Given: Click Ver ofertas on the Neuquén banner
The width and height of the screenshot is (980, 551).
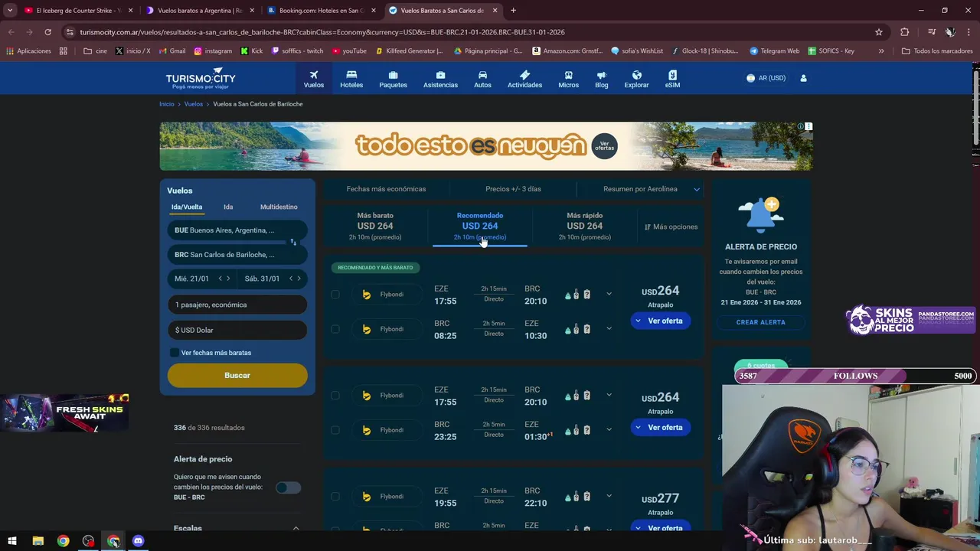Looking at the screenshot, I should click(x=605, y=146).
